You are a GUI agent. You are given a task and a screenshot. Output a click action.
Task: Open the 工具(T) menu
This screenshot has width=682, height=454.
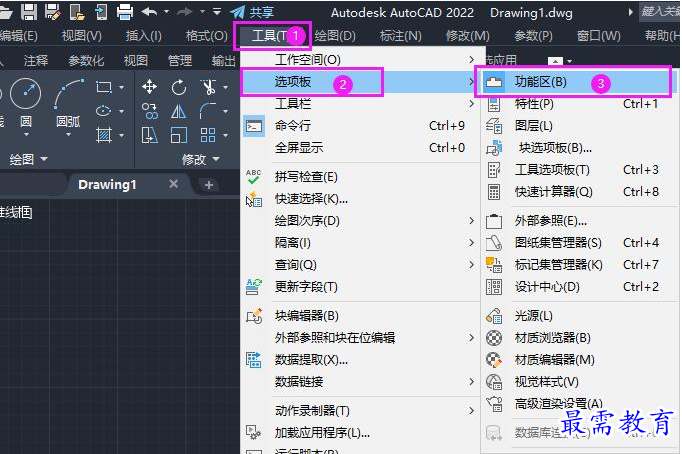273,36
